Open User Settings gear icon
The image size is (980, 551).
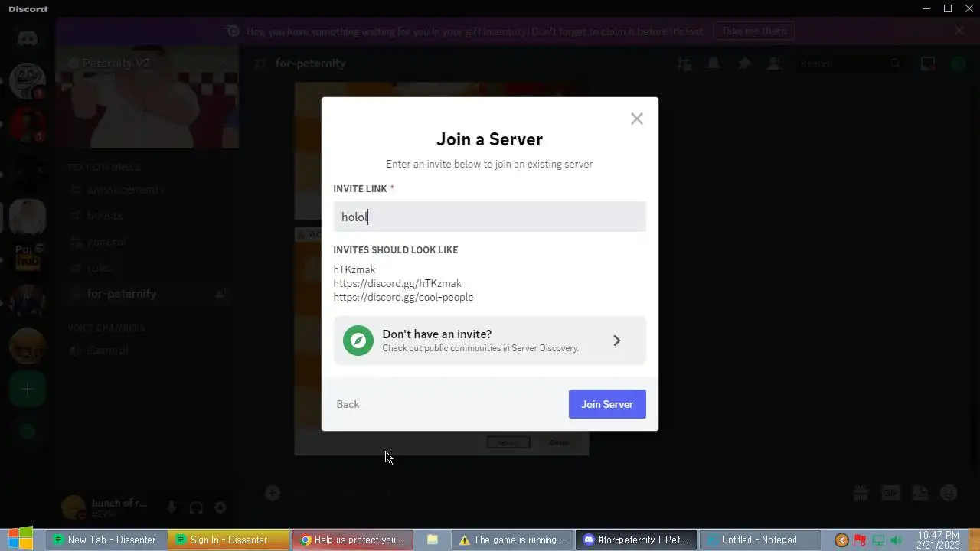tap(220, 507)
